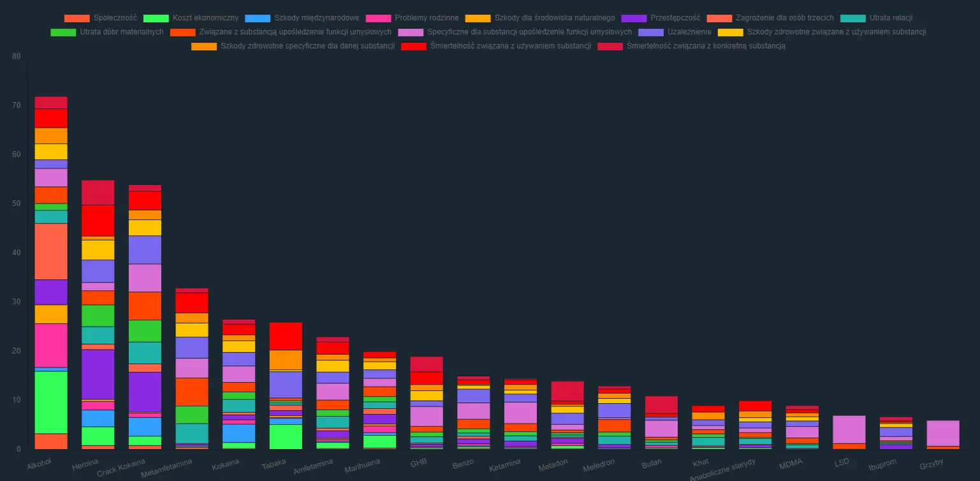Image resolution: width=980 pixels, height=481 pixels.
Task: Click the crimson top segment of Butan bar
Action: click(x=661, y=404)
